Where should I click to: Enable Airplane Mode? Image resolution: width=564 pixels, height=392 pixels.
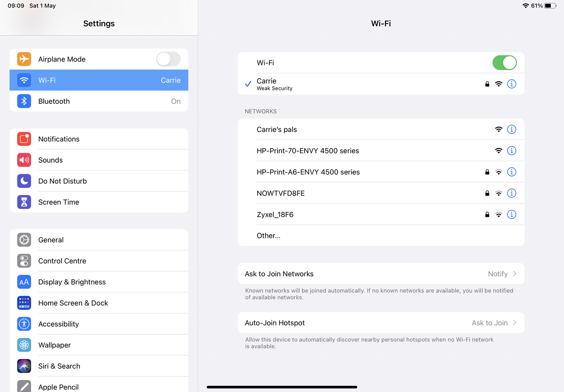click(x=168, y=59)
